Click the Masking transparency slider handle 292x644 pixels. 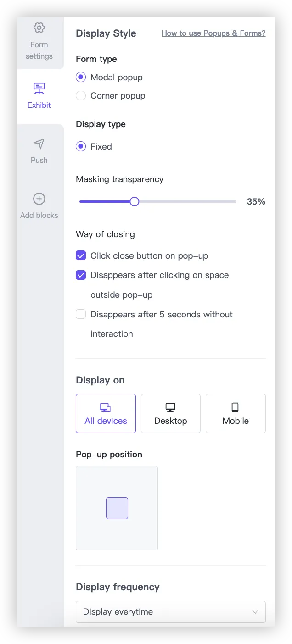point(134,202)
